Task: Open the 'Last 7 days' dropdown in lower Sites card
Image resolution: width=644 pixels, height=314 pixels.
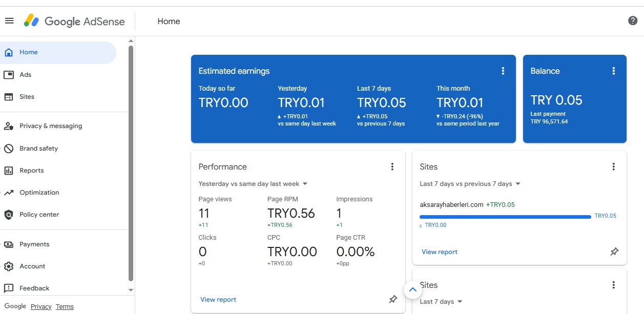Action: [x=441, y=302]
